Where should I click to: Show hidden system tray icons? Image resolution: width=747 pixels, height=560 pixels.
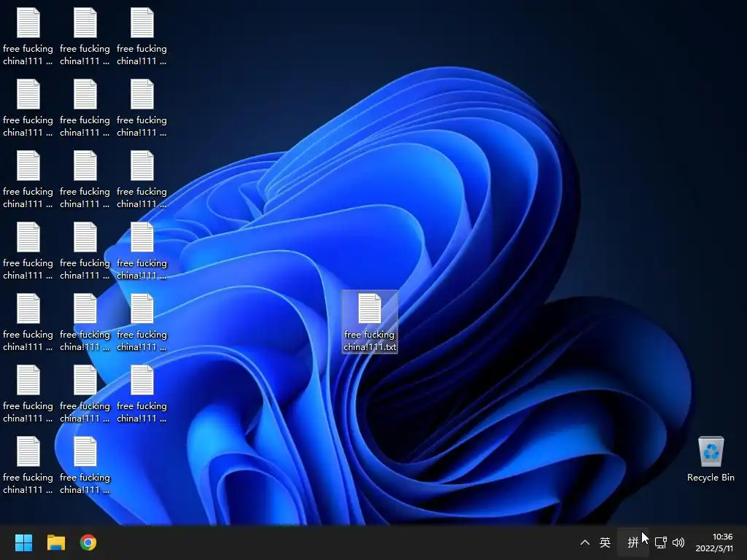click(x=585, y=542)
